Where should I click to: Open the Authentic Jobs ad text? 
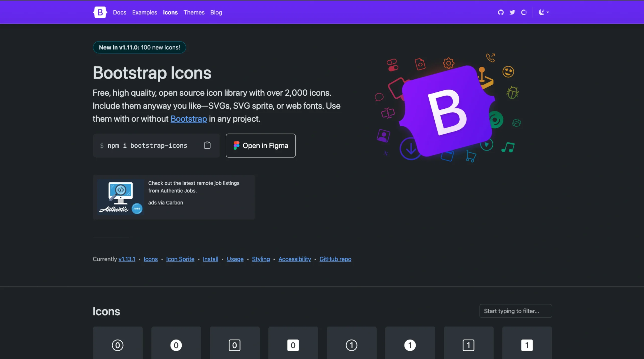pyautogui.click(x=194, y=187)
